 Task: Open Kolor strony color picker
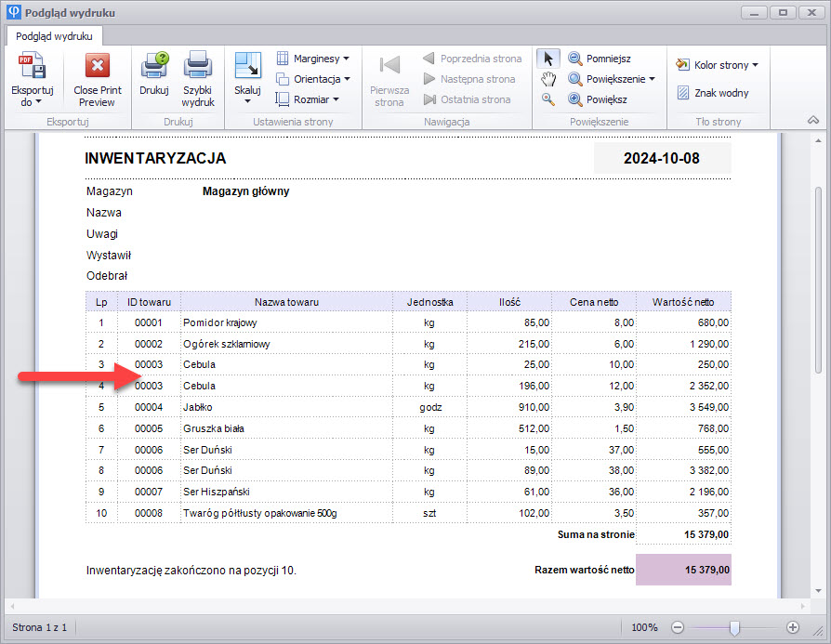point(717,65)
